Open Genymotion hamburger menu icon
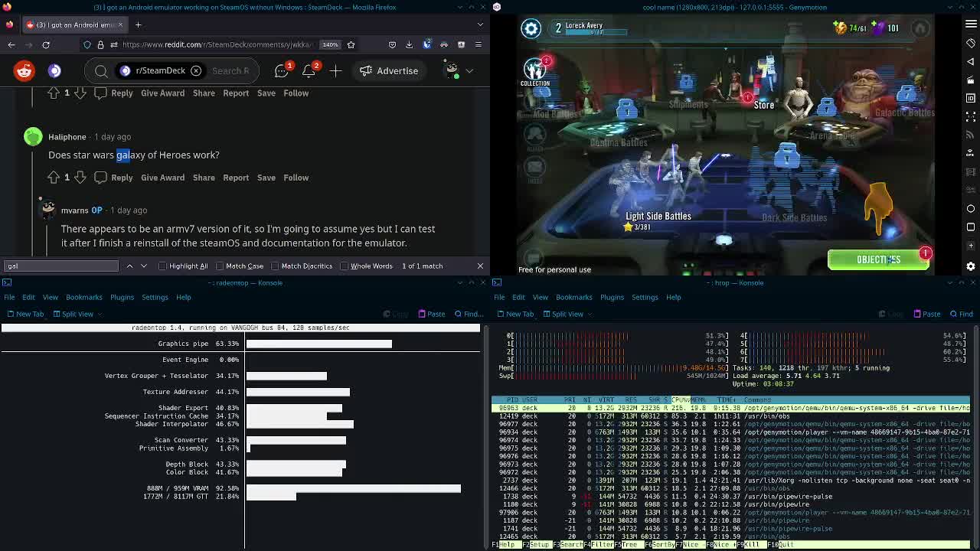 (971, 24)
